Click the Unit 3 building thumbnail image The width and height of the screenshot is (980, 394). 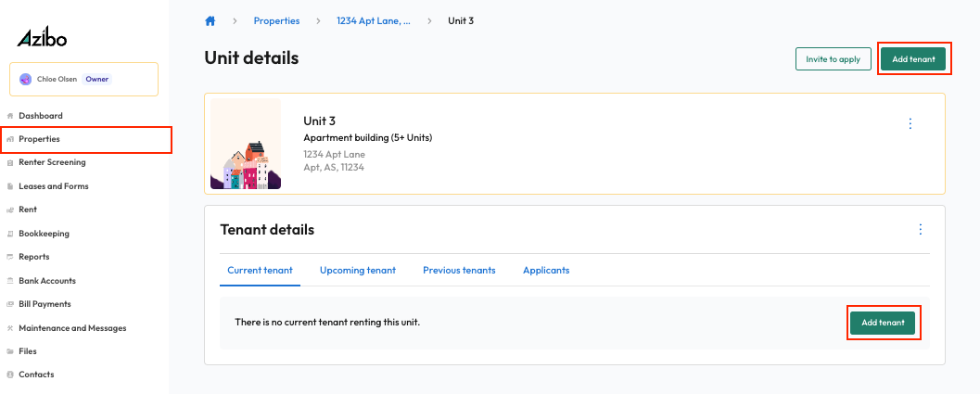click(246, 144)
